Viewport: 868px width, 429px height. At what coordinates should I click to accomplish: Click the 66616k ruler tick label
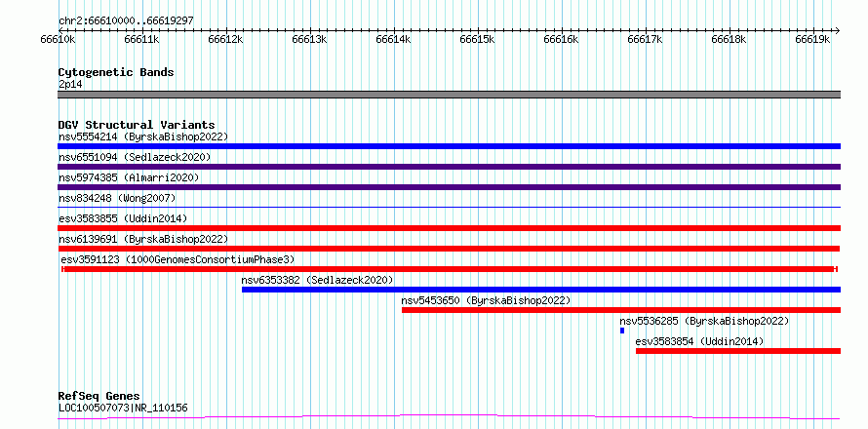click(x=562, y=39)
